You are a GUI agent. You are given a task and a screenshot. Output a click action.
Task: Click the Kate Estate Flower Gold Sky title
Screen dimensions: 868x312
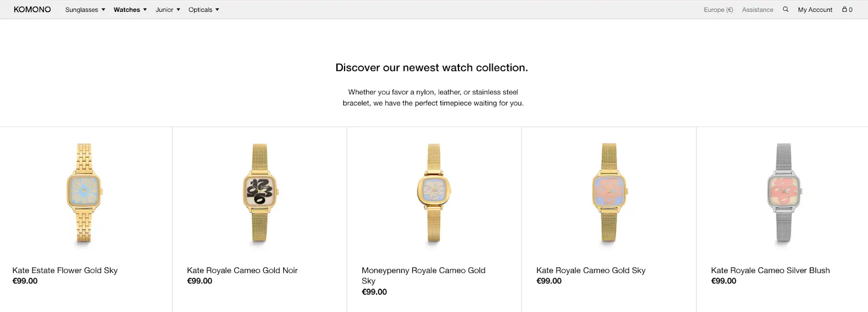point(65,270)
